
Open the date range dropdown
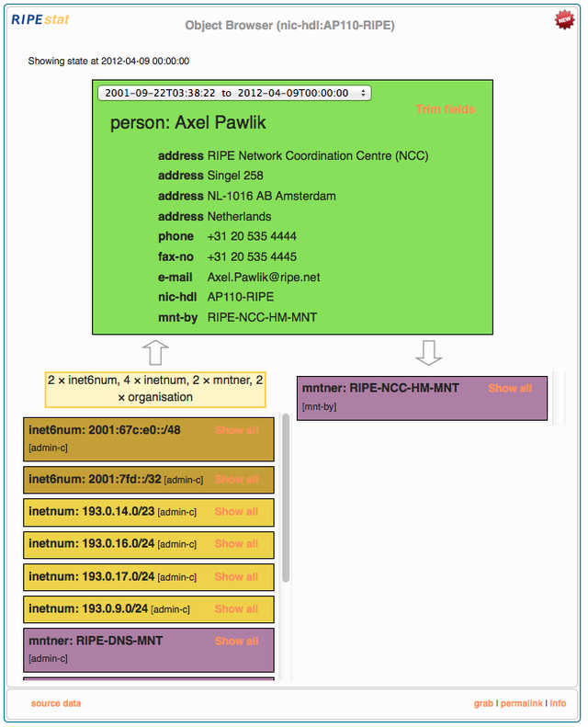[x=234, y=93]
